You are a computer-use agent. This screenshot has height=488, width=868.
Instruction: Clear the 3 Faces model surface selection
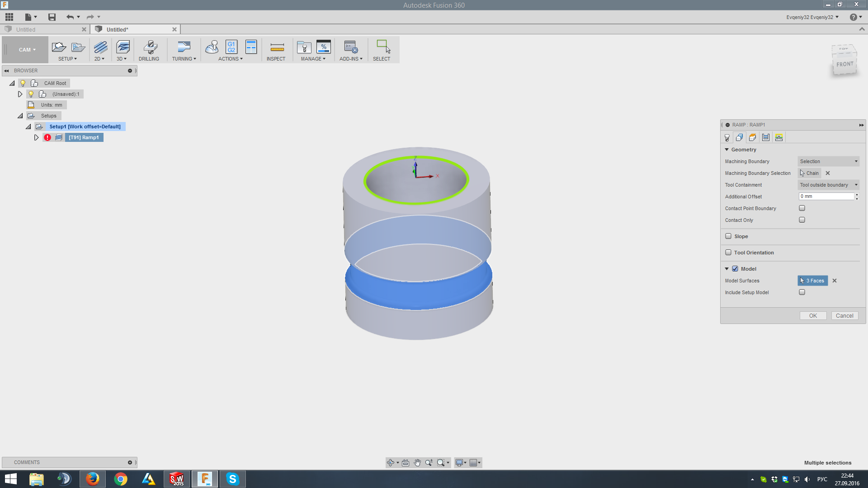tap(835, 281)
